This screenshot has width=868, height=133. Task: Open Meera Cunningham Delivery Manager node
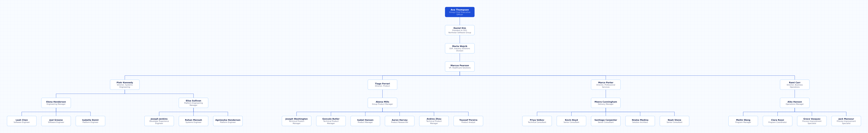(605, 103)
